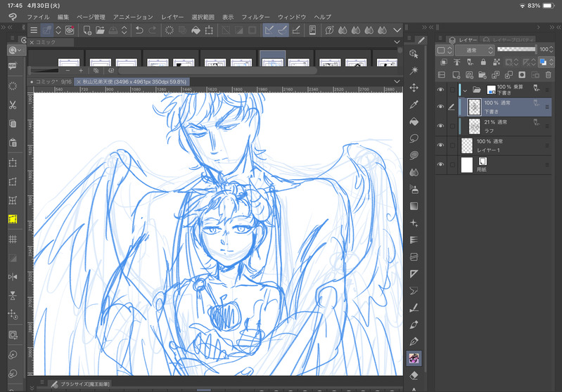The image size is (562, 392).
Task: Tick the checkbox beside 用紙 layer
Action: click(x=452, y=164)
